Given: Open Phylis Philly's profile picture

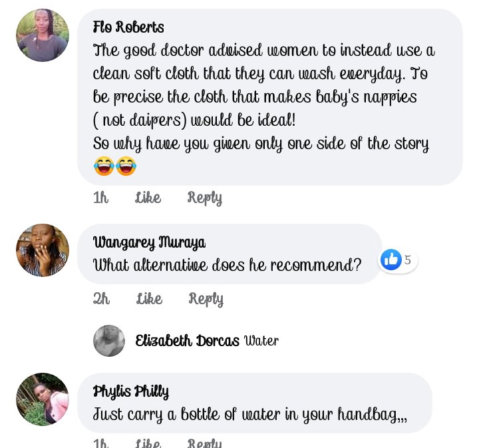Looking at the screenshot, I should point(43,399).
